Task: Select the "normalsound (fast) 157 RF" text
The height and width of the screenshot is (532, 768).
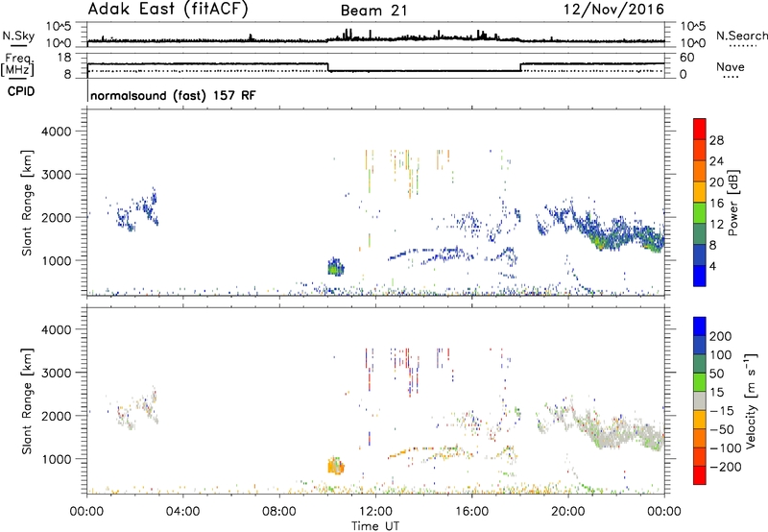Action: (x=173, y=95)
